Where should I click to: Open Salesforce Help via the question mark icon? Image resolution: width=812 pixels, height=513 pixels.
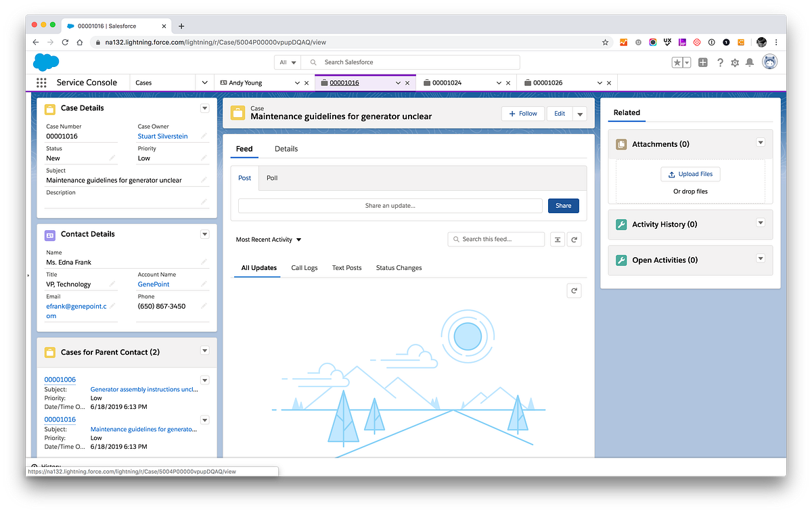tap(719, 62)
